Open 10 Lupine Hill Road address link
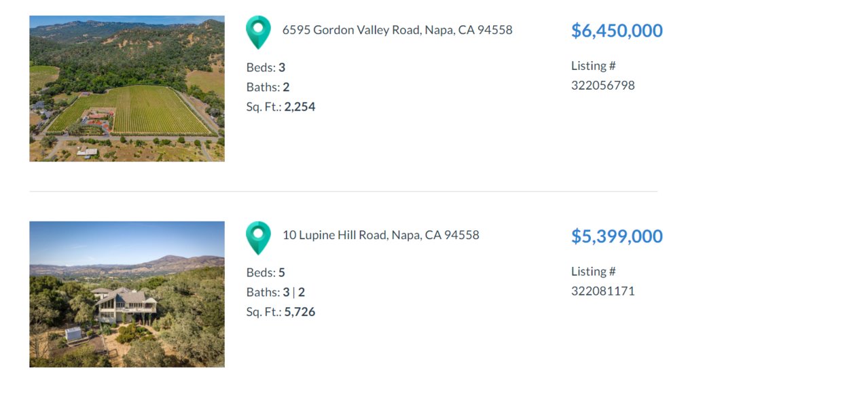Screen dimensions: 868x394 tap(381, 235)
